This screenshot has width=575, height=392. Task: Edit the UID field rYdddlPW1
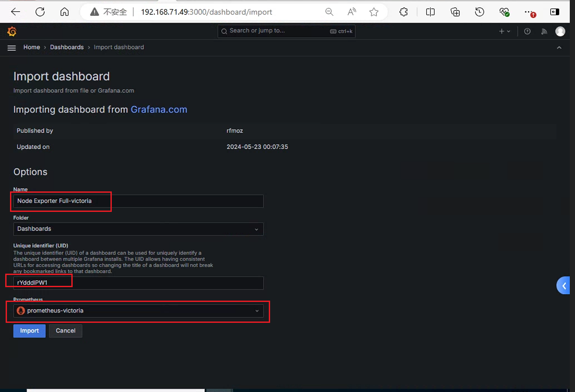click(138, 283)
